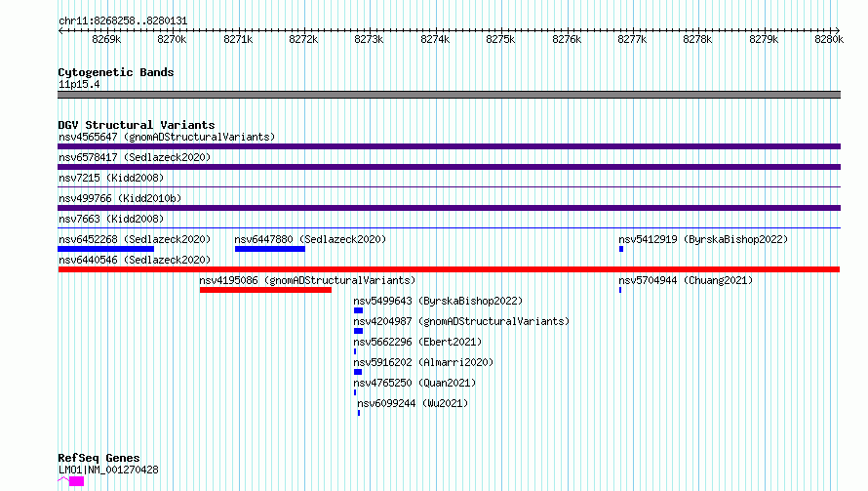Click the red bar under nsv4195086
The height and width of the screenshot is (491, 868).
tap(265, 290)
